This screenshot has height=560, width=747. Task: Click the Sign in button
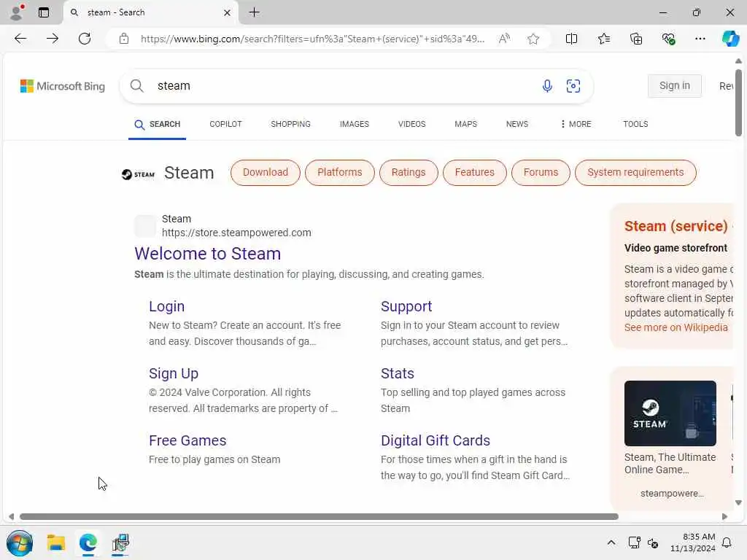pyautogui.click(x=675, y=86)
